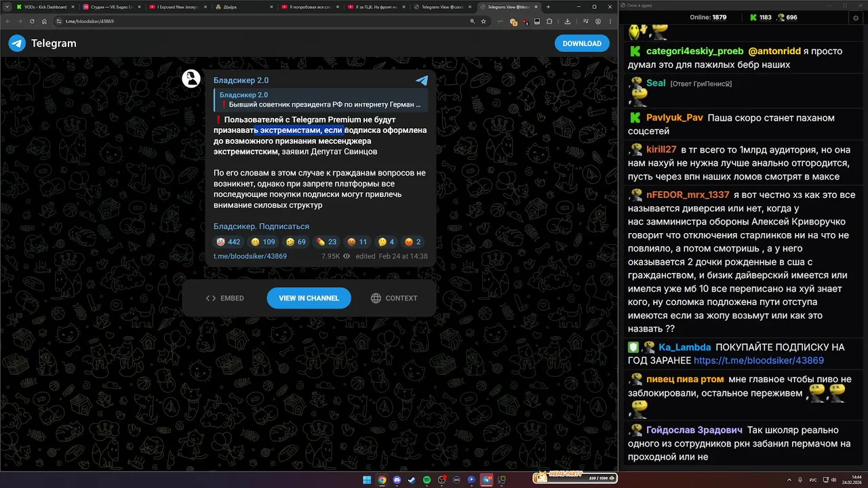Click the CONTEXT button

394,298
